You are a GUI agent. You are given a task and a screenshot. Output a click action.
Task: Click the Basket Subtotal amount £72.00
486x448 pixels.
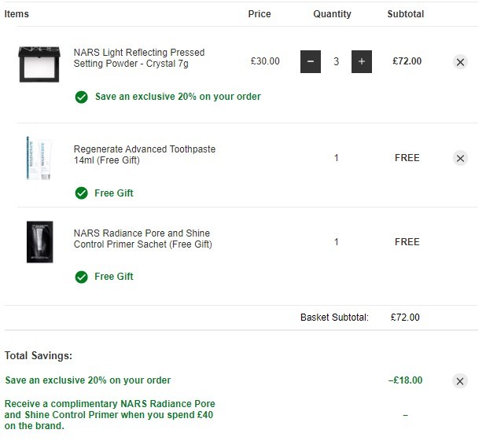405,318
